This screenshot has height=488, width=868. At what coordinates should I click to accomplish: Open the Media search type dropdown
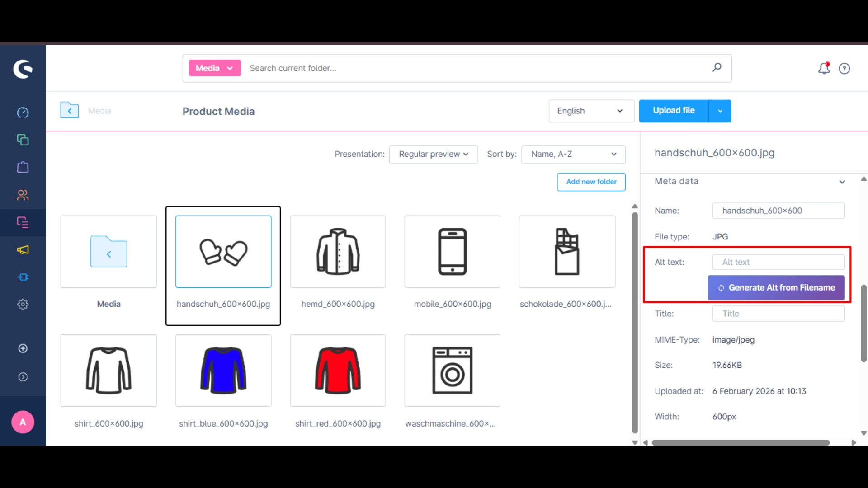point(215,68)
